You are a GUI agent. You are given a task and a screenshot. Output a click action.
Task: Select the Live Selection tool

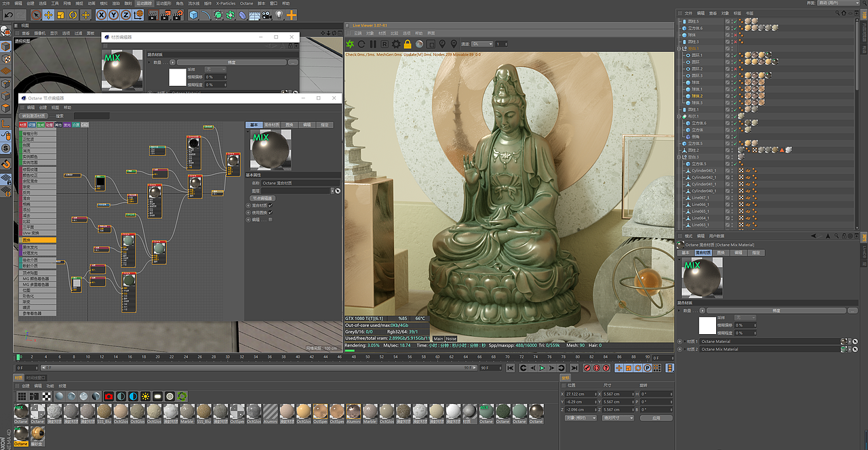36,15
